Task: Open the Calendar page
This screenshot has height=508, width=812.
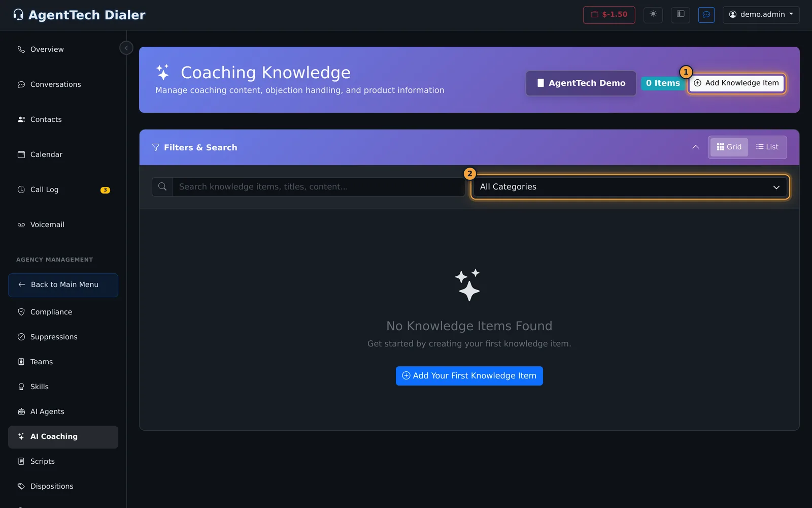Action: (x=63, y=154)
